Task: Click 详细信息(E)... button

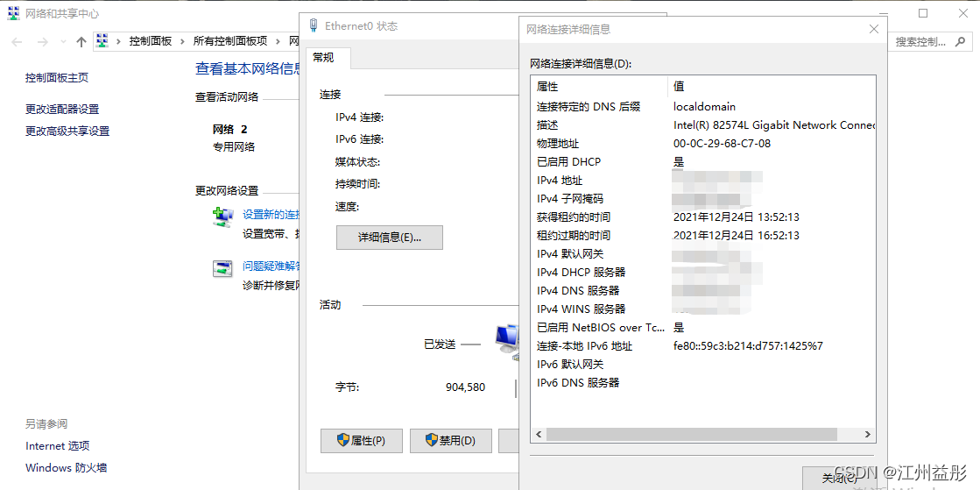Action: tap(390, 238)
